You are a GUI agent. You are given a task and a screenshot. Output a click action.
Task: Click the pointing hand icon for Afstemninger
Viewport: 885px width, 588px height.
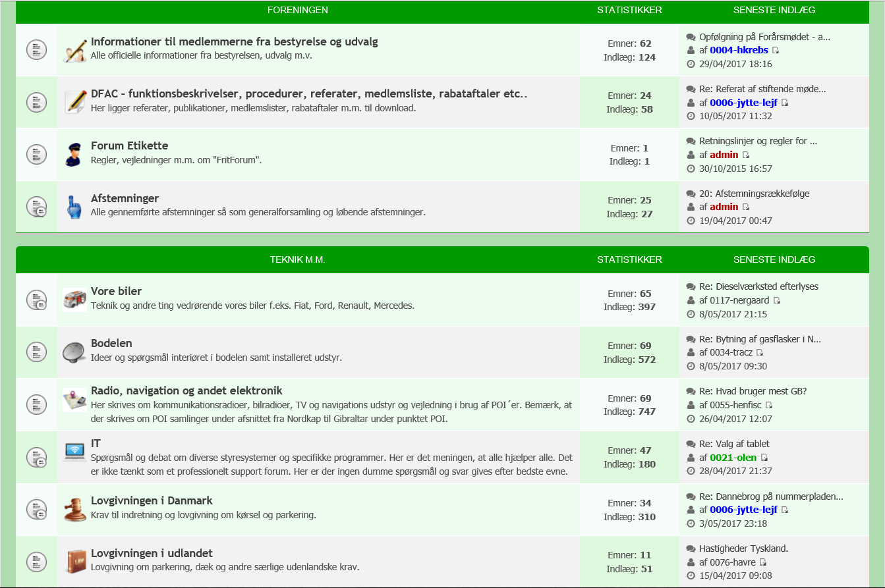(75, 207)
